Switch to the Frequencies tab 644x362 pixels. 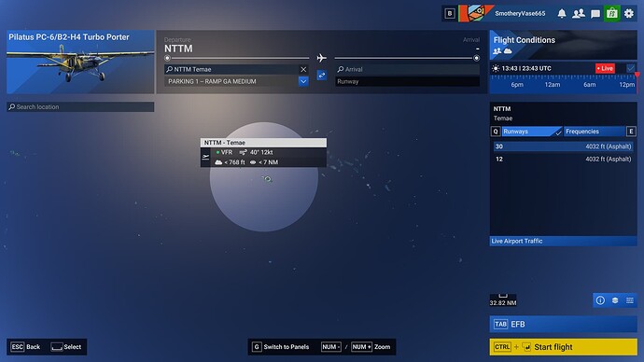(x=595, y=132)
